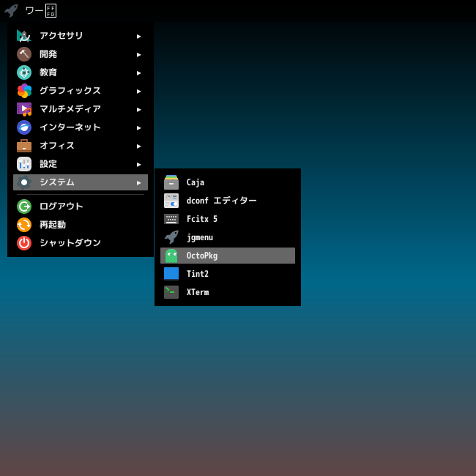Expand the アクセサリ submenu arrow
Viewport: 476px width, 476px height.
[138, 37]
